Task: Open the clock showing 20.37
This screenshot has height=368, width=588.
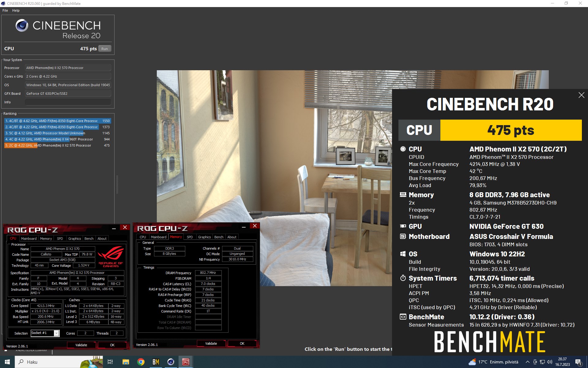Action: point(563,362)
